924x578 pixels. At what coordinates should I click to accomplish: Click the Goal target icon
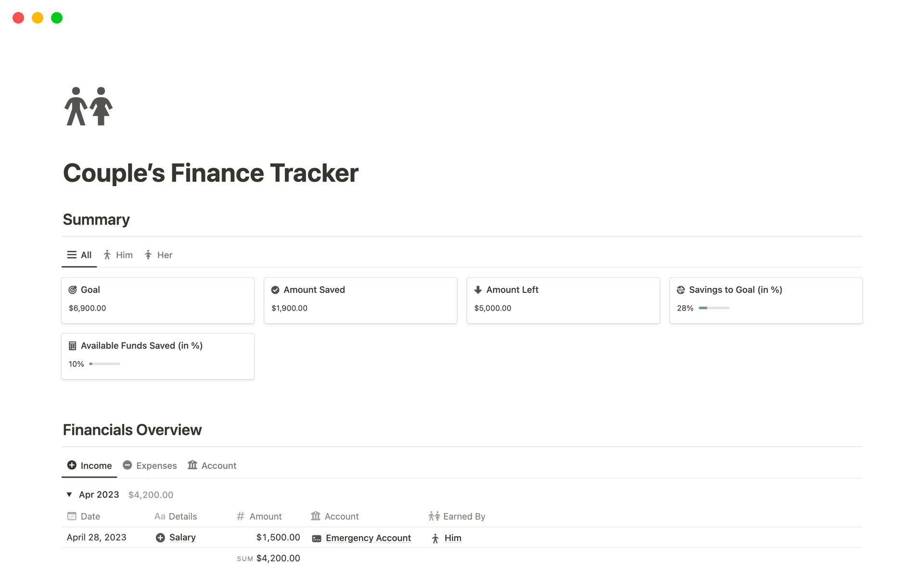tap(73, 290)
